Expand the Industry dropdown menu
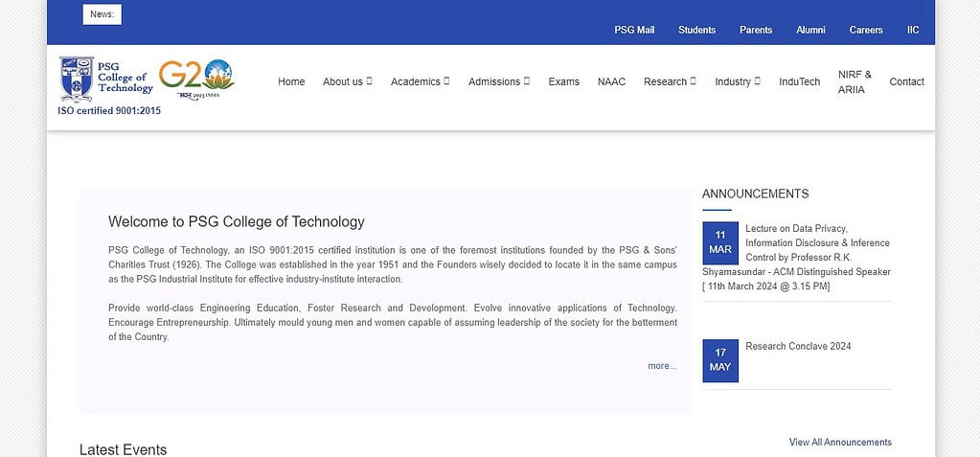 (x=738, y=81)
